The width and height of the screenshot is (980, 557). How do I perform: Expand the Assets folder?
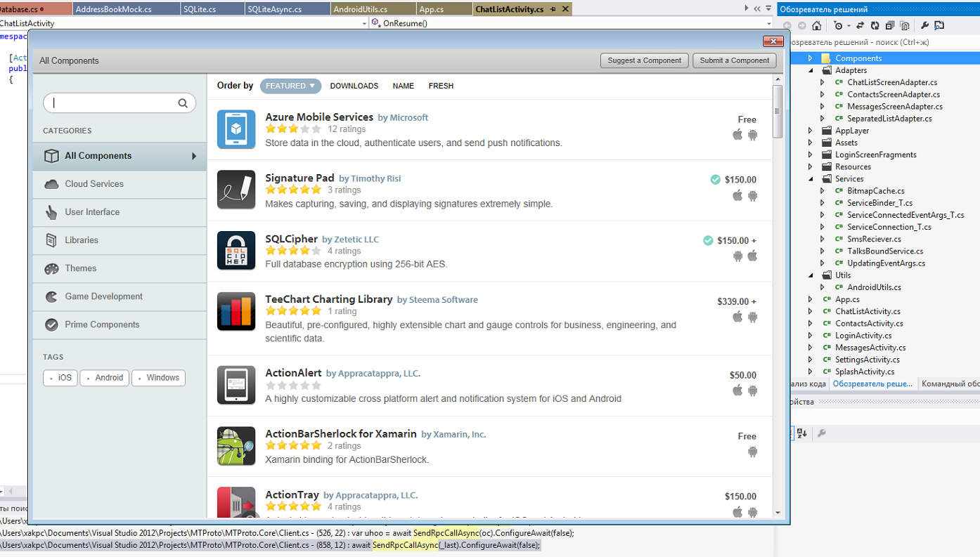[810, 143]
